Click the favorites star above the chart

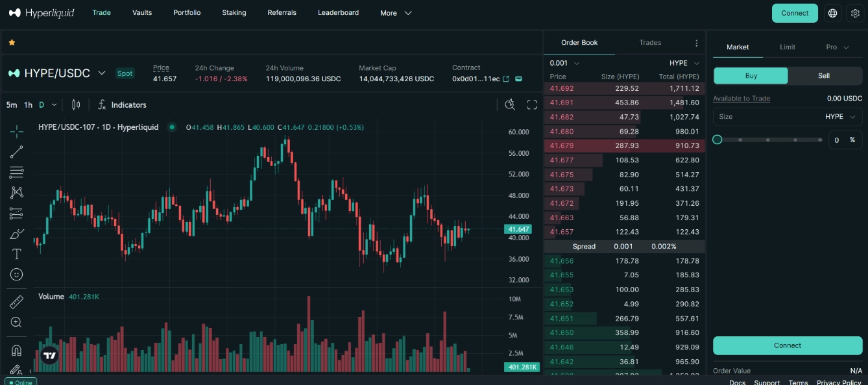tap(11, 42)
